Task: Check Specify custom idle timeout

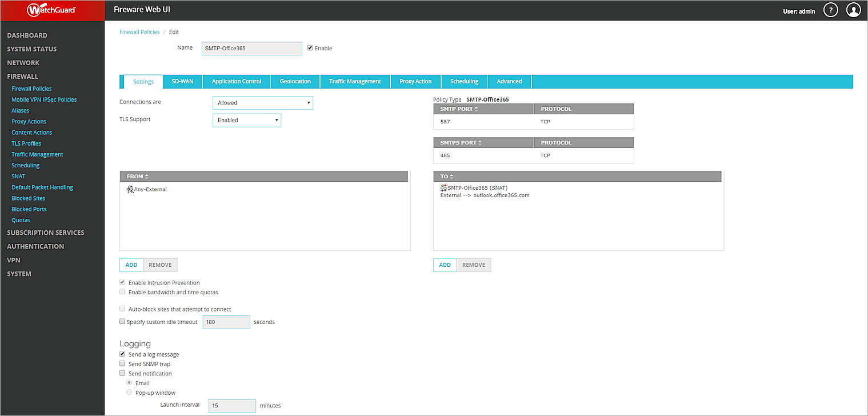Action: pos(122,321)
